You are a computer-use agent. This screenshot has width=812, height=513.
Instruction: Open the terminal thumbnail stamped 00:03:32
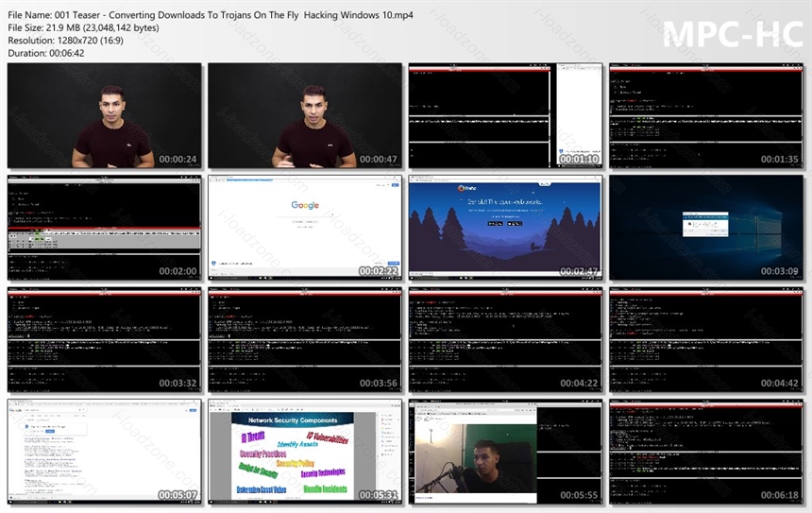coord(105,340)
